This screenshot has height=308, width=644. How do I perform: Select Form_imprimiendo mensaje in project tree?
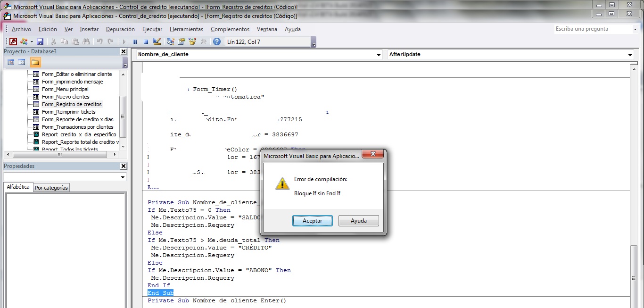(x=72, y=82)
